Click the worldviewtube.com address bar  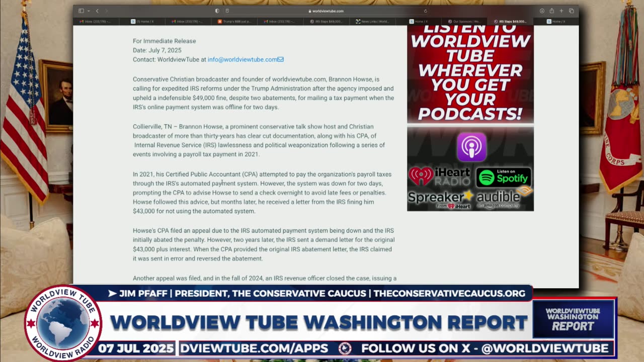click(x=326, y=11)
